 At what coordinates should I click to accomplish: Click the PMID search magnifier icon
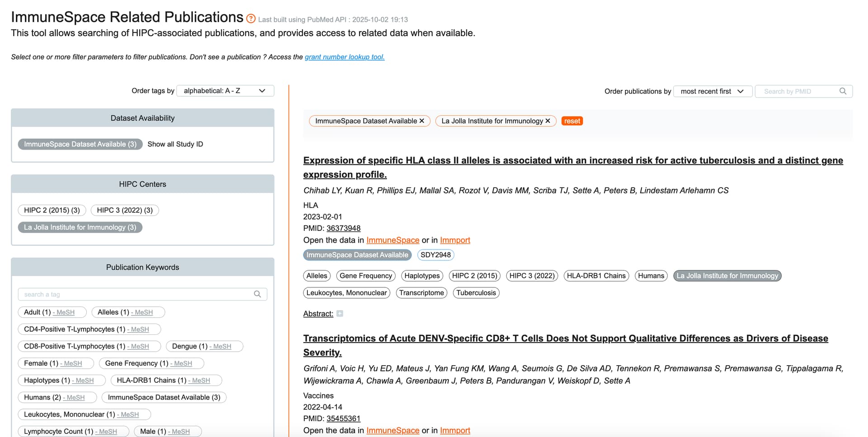[843, 91]
